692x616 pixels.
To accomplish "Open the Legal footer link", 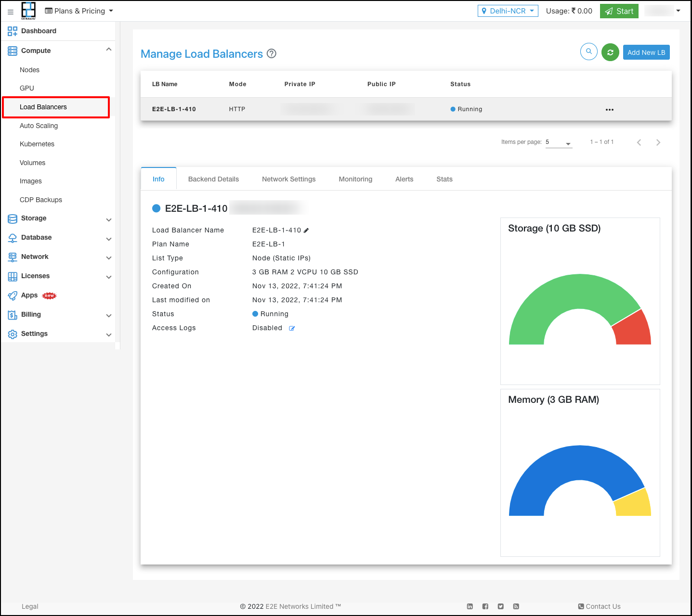I will coord(30,606).
